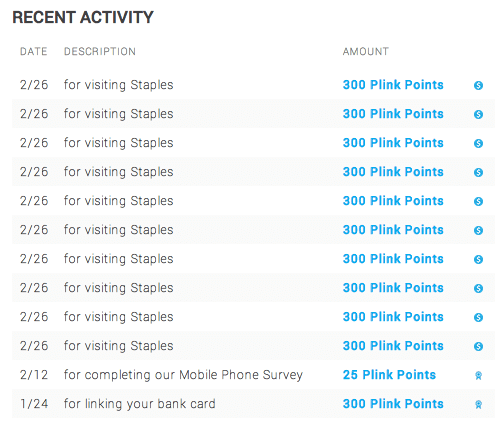Click the dollar coin icon in the tenth Staples row
This screenshot has height=425, width=495.
[478, 346]
